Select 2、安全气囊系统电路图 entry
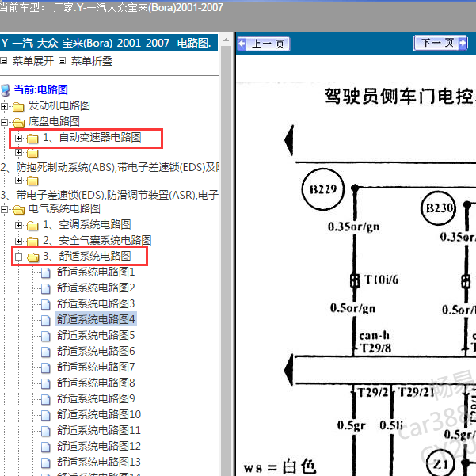 [x=97, y=240]
